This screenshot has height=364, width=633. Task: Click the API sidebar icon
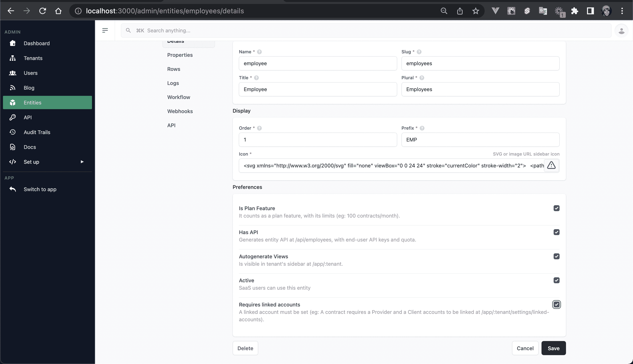coord(12,117)
